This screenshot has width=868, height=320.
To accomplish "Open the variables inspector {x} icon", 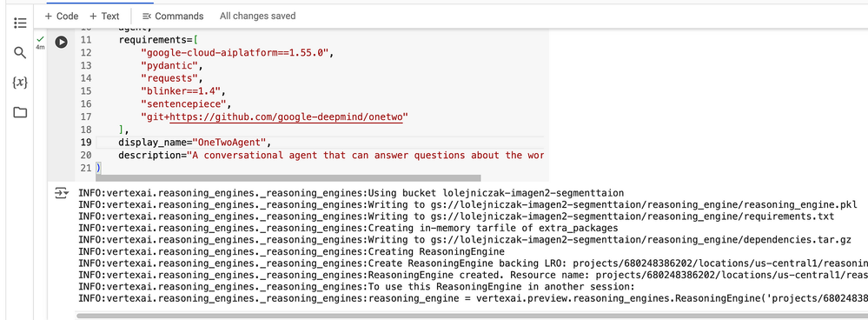I will click(x=20, y=83).
